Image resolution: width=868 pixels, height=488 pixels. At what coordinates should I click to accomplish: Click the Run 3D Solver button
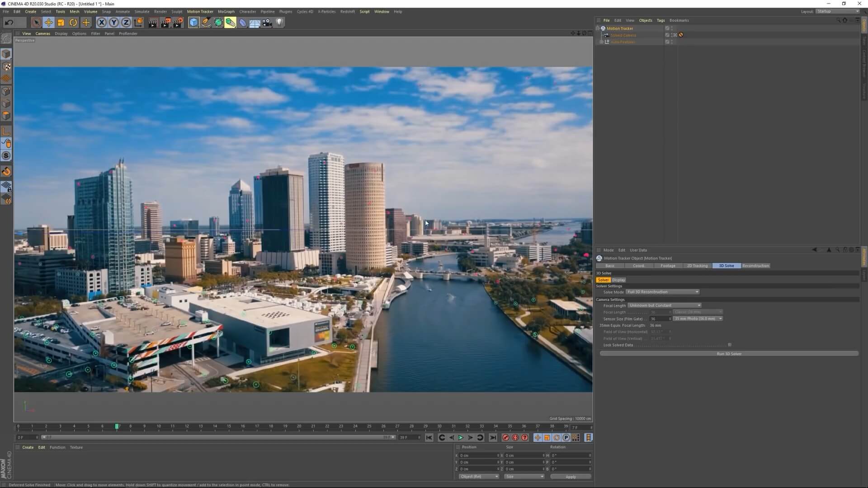[x=729, y=354]
